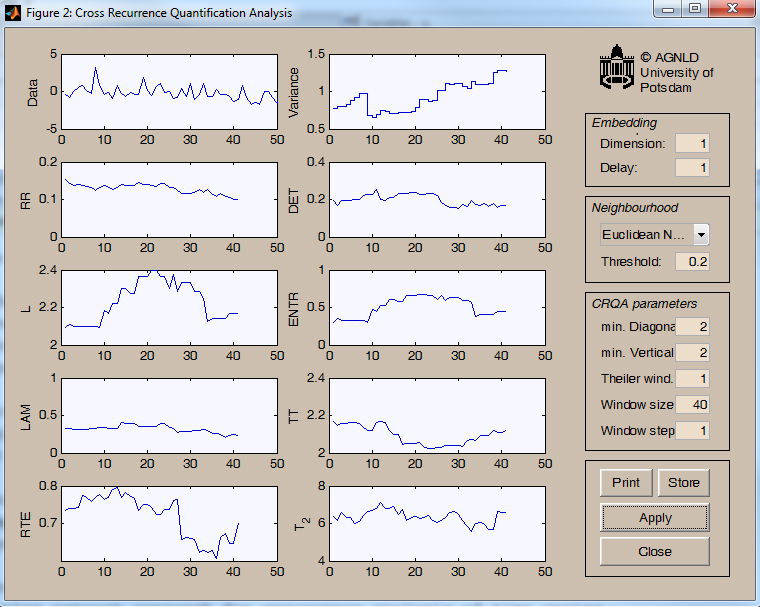Click the TT plot axes
Screen dimensions: 760x607
[x=437, y=416]
